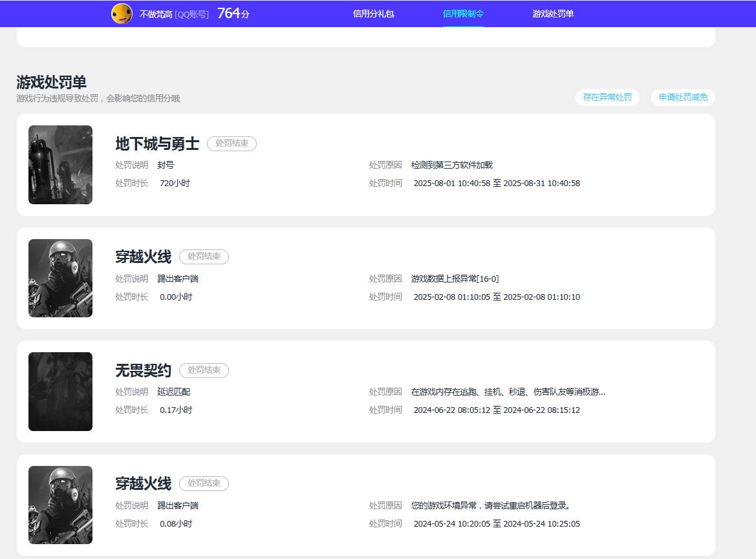Select the description 封号
This screenshot has width=756, height=559.
click(x=166, y=165)
